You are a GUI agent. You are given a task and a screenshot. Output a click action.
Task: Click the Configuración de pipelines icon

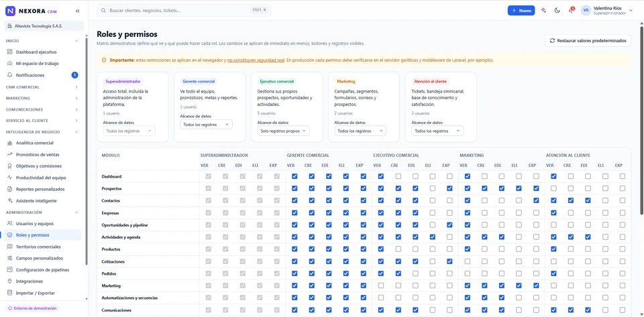point(10,270)
